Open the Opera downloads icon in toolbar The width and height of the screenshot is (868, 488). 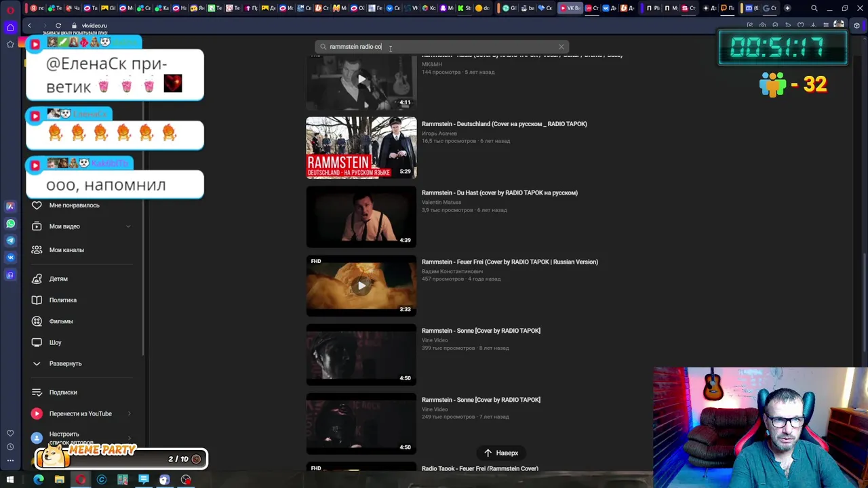813,25
